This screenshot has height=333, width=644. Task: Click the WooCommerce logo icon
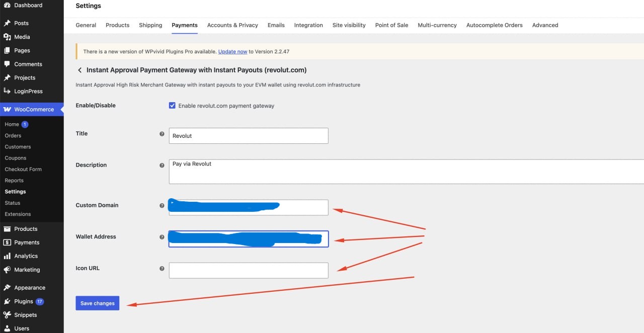tap(7, 109)
